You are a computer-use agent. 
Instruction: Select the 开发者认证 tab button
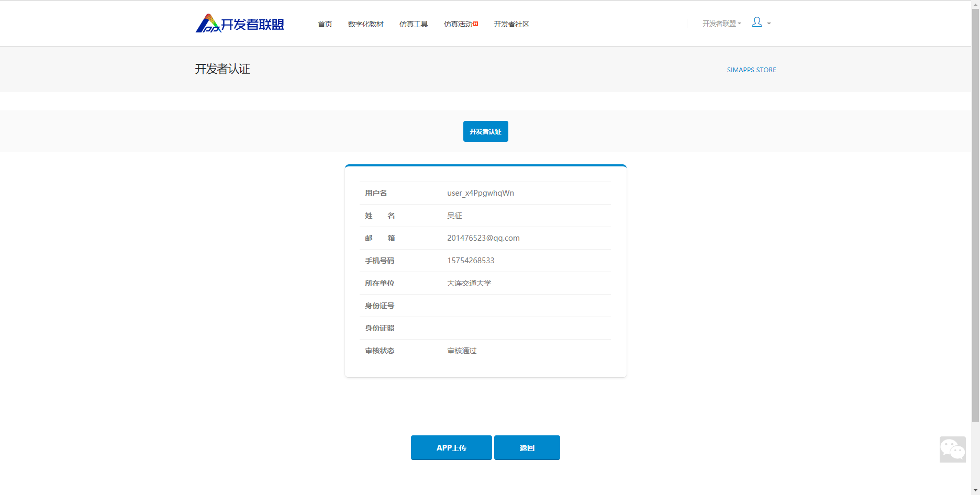(485, 131)
